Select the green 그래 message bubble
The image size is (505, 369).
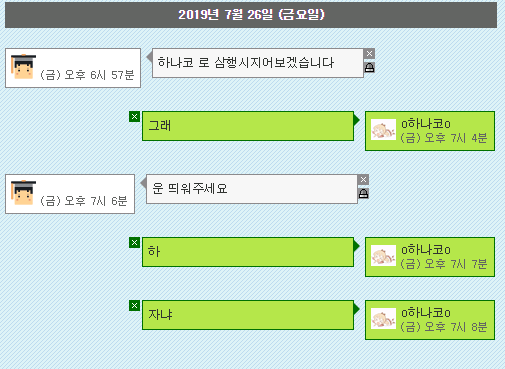[x=248, y=126]
